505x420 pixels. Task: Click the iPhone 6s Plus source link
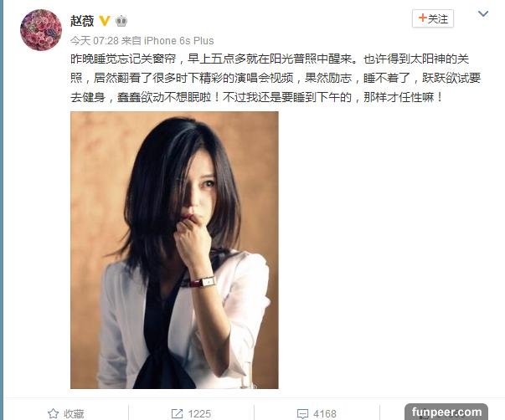point(178,41)
